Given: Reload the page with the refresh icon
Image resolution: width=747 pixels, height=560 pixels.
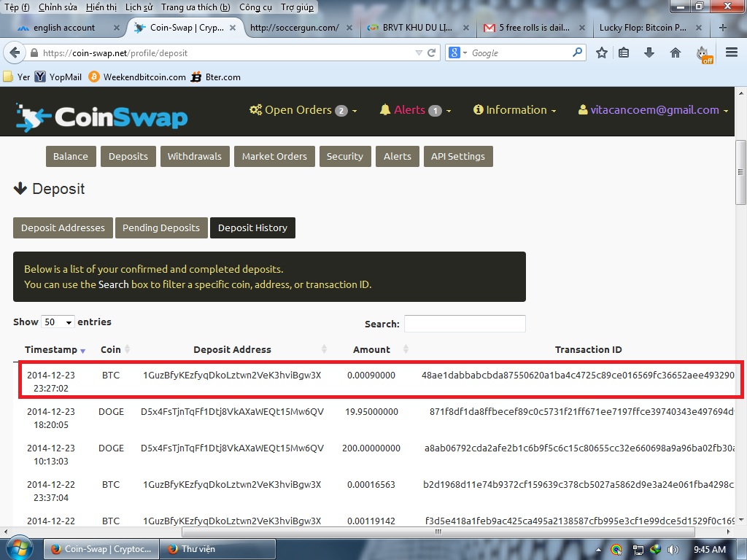Looking at the screenshot, I should 432,52.
